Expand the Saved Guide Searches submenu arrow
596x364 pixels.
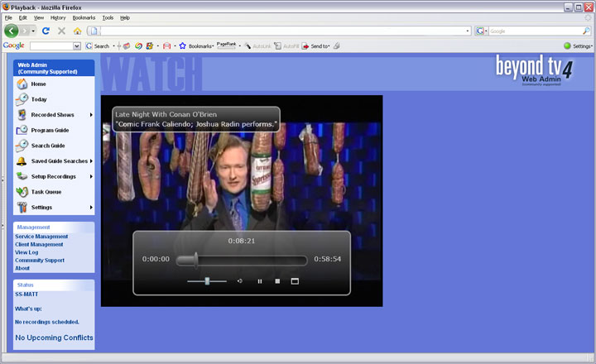91,161
